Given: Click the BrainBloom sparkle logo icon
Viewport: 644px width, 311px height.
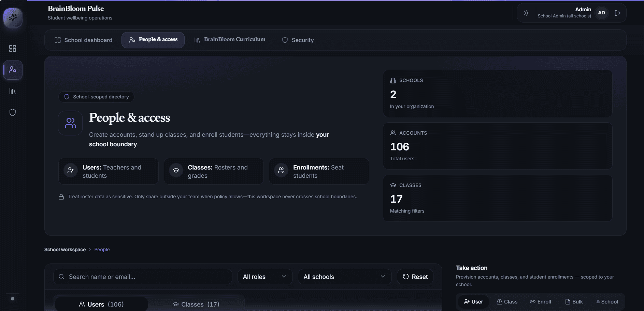Looking at the screenshot, I should coord(13,17).
